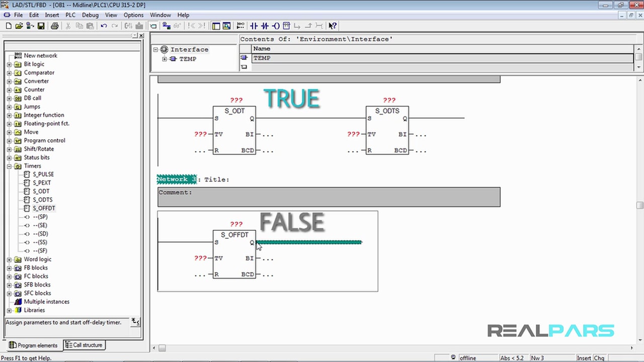This screenshot has height=362, width=644.
Task: Expand the Jumps folder
Action: (x=9, y=107)
